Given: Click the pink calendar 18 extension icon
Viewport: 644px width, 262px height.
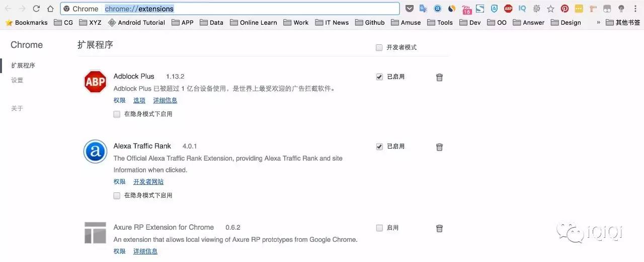Looking at the screenshot, I should (x=466, y=9).
